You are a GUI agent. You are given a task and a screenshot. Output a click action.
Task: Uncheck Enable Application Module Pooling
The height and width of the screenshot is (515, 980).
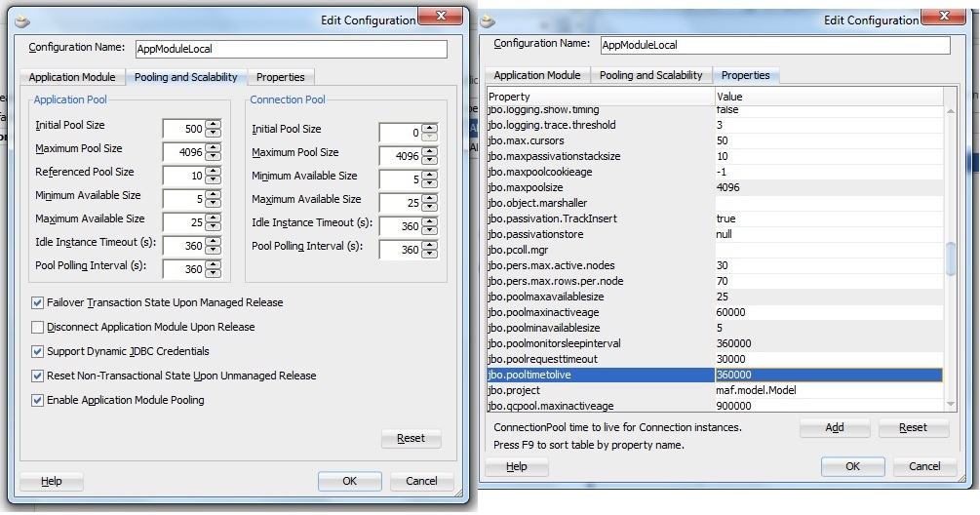pyautogui.click(x=38, y=400)
